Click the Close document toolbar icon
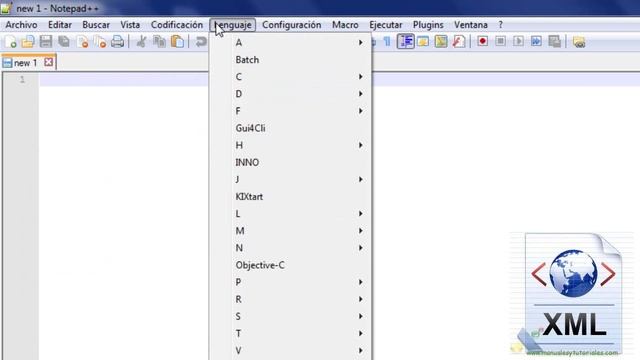640x360 pixels. (82, 42)
